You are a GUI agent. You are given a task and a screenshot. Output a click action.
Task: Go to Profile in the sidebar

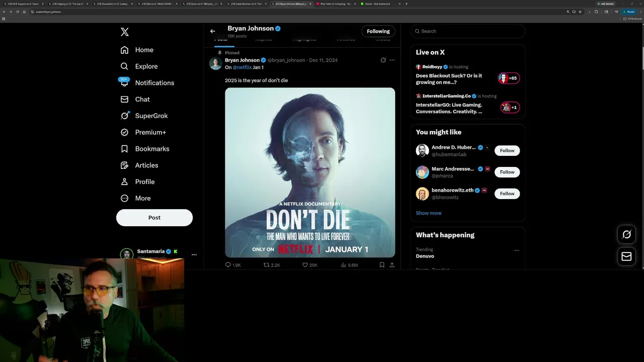[137, 182]
